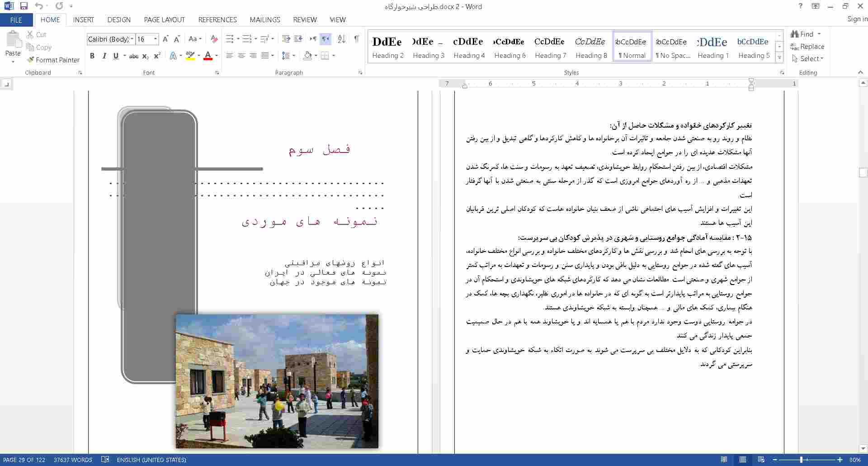Open the font size dropdown

tap(156, 39)
